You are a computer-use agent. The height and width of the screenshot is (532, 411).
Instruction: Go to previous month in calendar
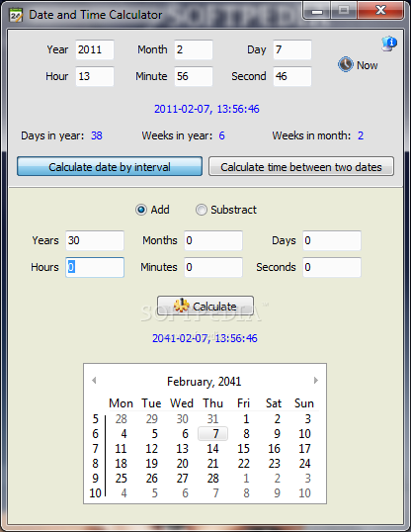94,381
